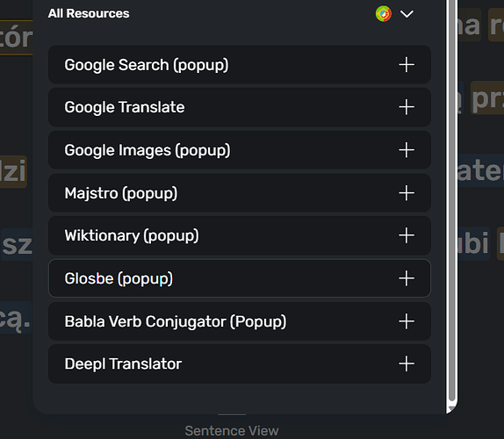Add Google Translate using its plus icon
The image size is (504, 439).
coord(407,107)
